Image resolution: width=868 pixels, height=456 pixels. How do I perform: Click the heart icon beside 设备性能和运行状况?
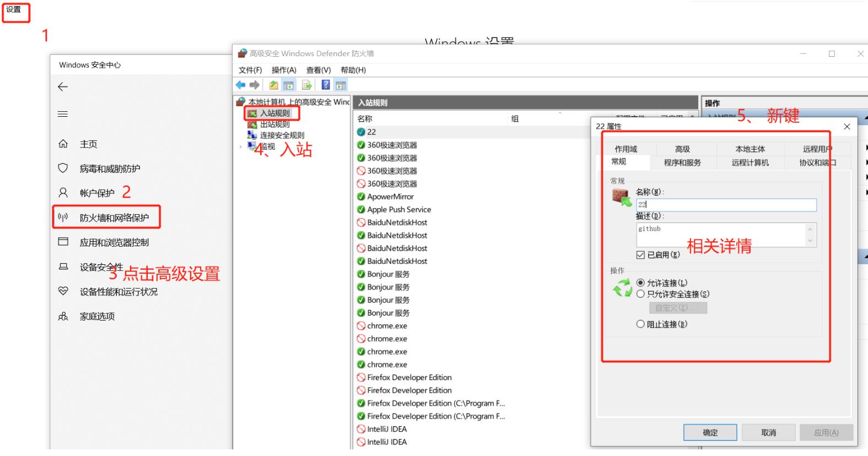63,291
